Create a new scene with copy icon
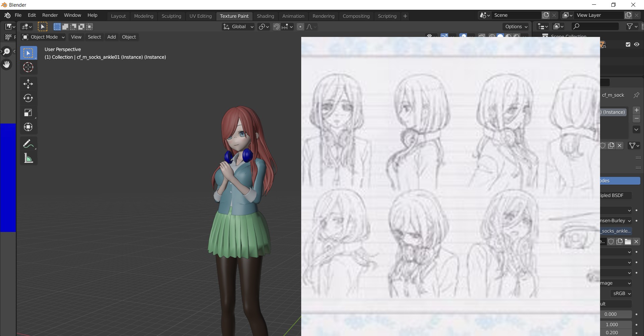 (x=546, y=15)
